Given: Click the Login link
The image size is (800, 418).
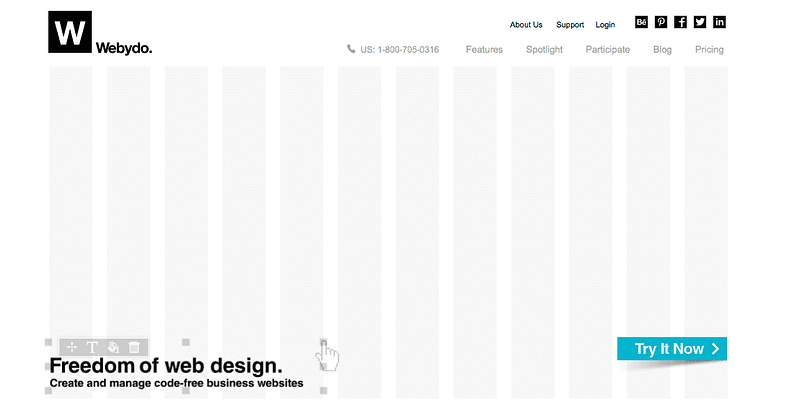Looking at the screenshot, I should tap(605, 24).
